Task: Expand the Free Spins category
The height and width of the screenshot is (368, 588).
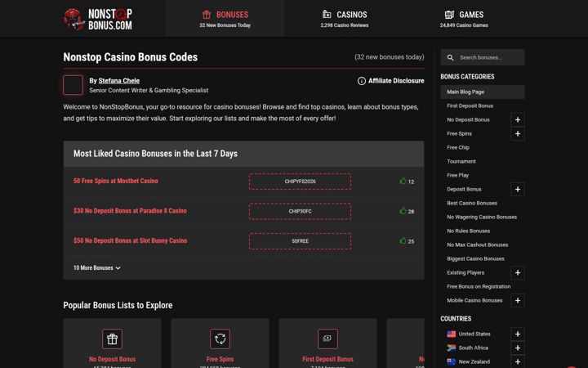Action: [x=518, y=133]
